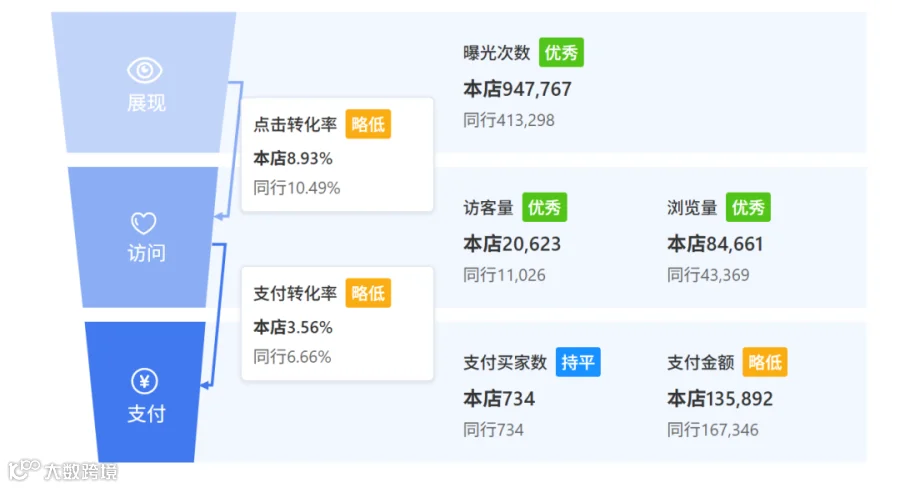Click the 略低 badge beside 支付金额
This screenshot has width=900, height=488.
pos(765,362)
